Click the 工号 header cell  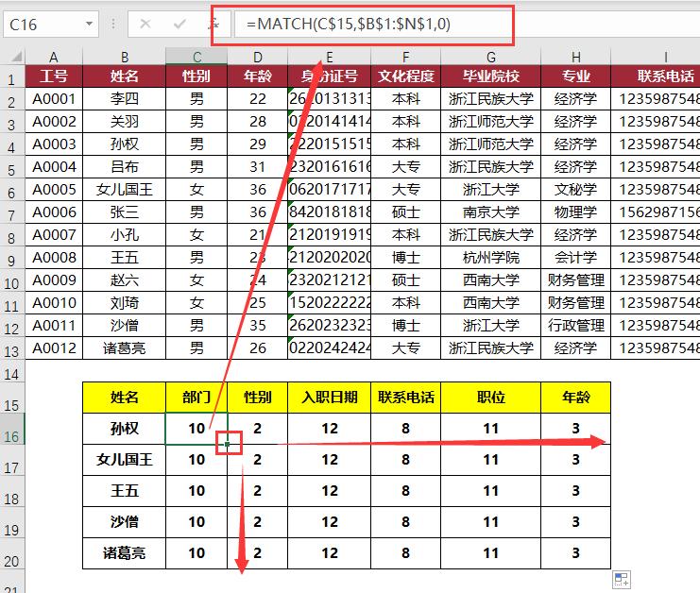[x=54, y=76]
